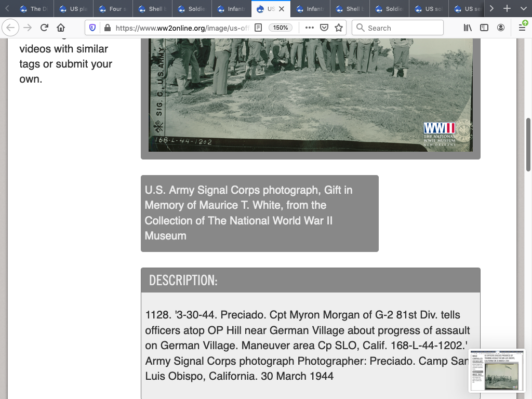Viewport: 532px width, 399px height.
Task: List all tabs dropdown arrow
Action: click(522, 9)
